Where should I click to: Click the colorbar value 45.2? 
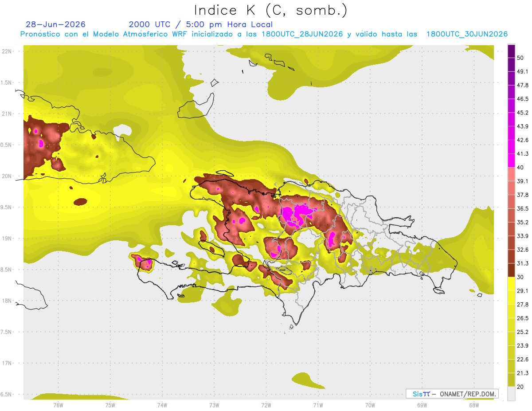tap(523, 113)
